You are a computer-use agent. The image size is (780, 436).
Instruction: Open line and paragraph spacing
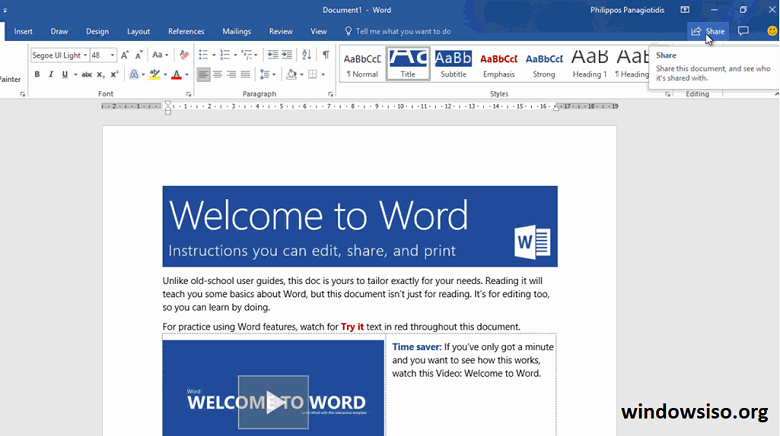coord(265,74)
